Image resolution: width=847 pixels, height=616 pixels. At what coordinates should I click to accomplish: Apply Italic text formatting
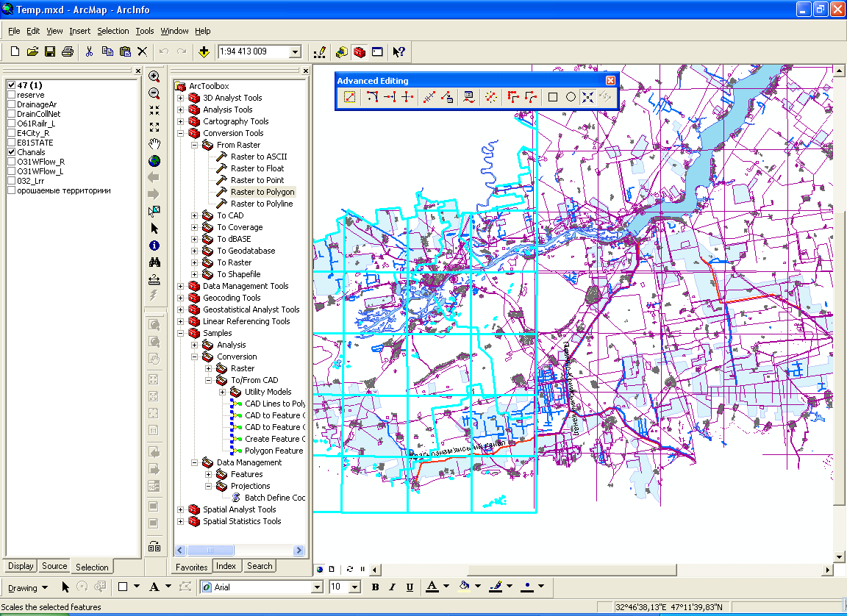[393, 587]
